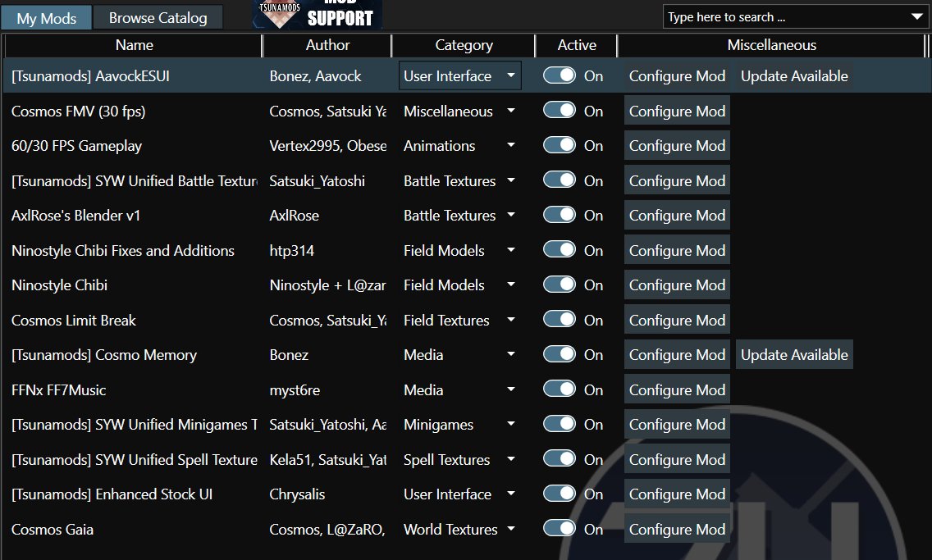Disable SYW Unified Minigames mod
932x560 pixels.
pyautogui.click(x=560, y=424)
